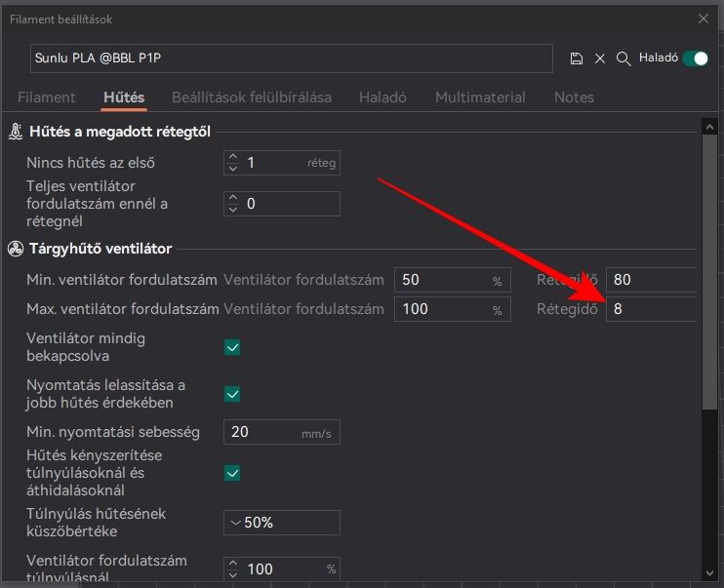Increase the Nincs hűtés az első layer count
This screenshot has height=588, width=724.
click(232, 157)
